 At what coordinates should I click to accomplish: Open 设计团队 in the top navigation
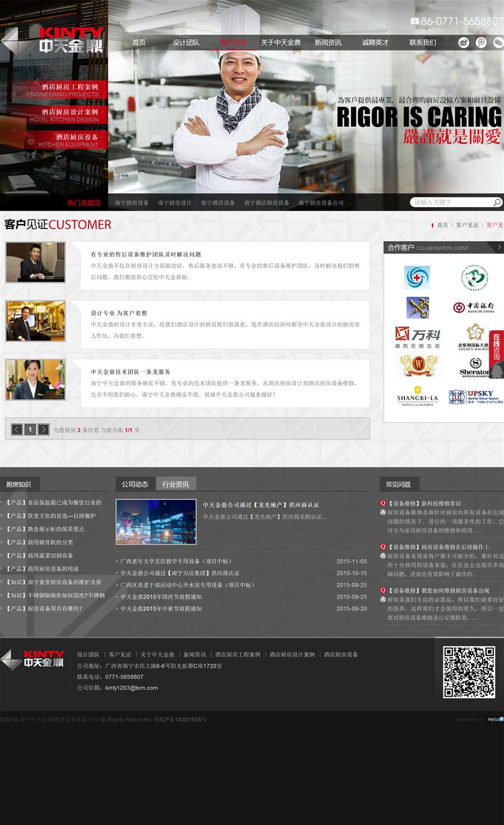(x=186, y=43)
